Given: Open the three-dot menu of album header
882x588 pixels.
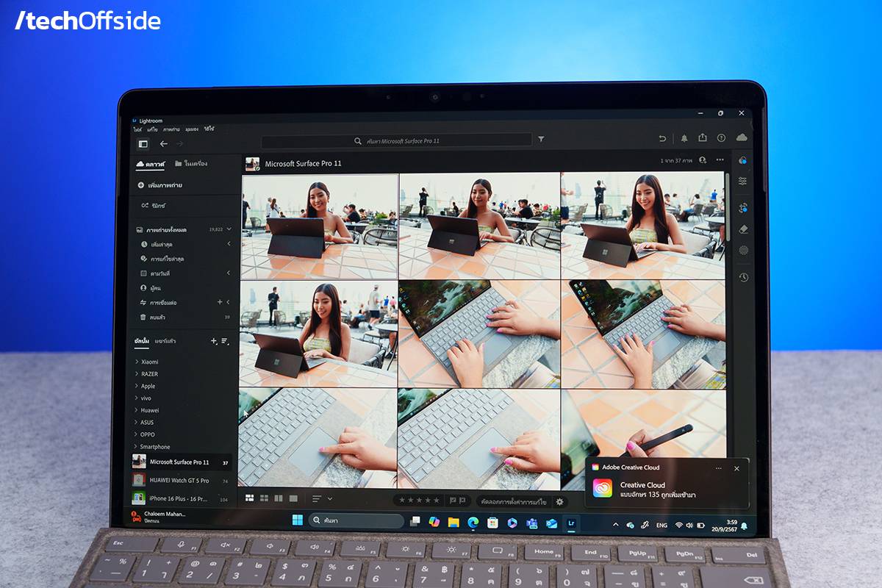Looking at the screenshot, I should click(x=720, y=159).
